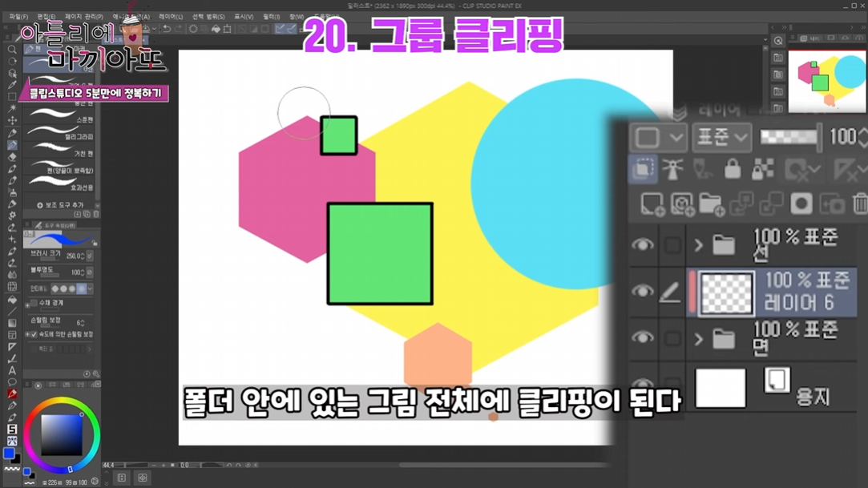Click the pen editing icon on 레이어 6
868x488 pixels.
tap(670, 292)
